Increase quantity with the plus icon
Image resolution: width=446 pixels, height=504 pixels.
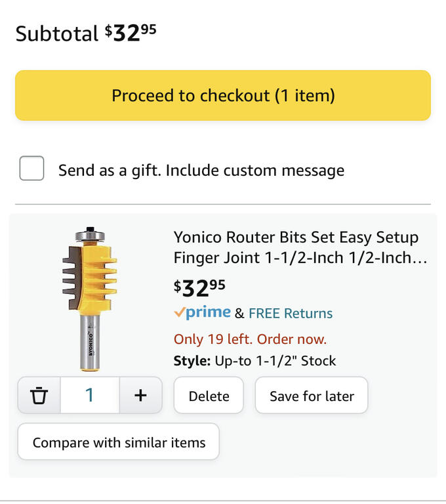pyautogui.click(x=140, y=395)
